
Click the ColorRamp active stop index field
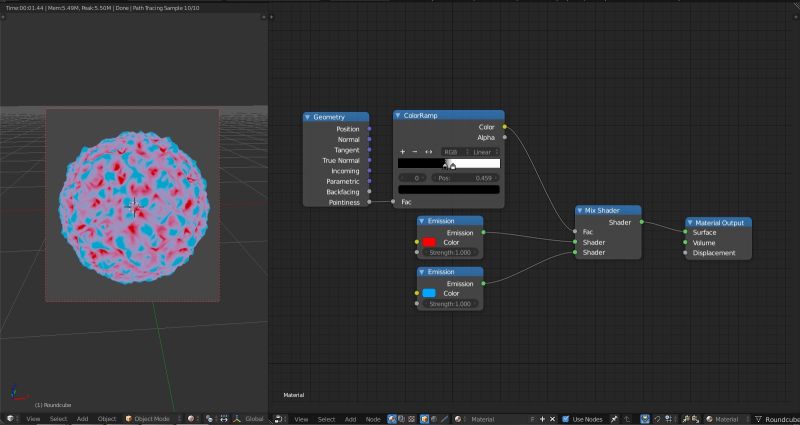pyautogui.click(x=413, y=178)
